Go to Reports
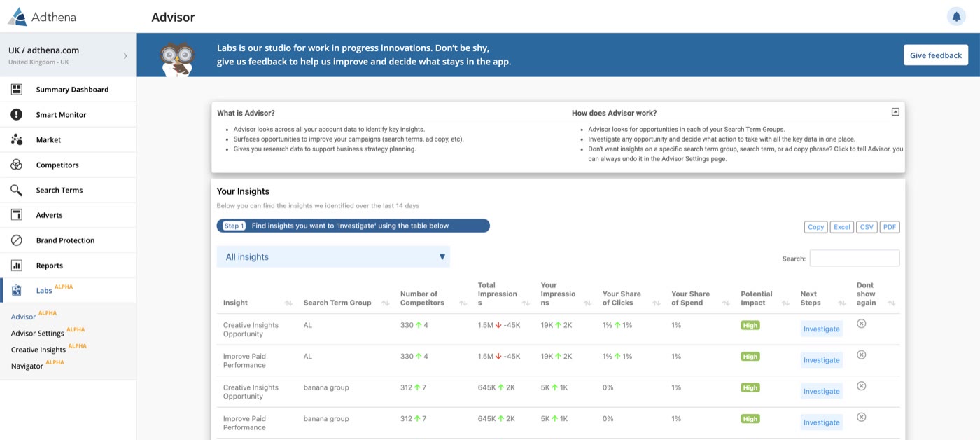The width and height of the screenshot is (980, 440). tap(68, 266)
